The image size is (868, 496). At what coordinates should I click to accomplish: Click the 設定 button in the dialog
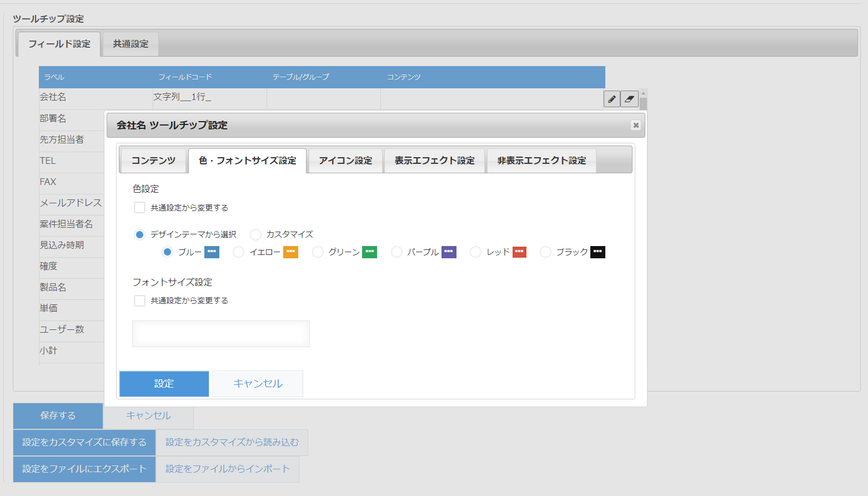[163, 383]
